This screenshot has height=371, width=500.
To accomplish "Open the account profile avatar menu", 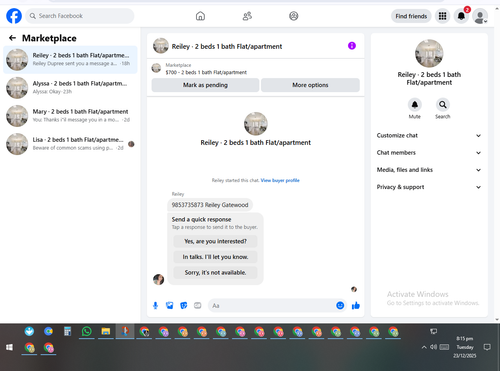I will (480, 16).
